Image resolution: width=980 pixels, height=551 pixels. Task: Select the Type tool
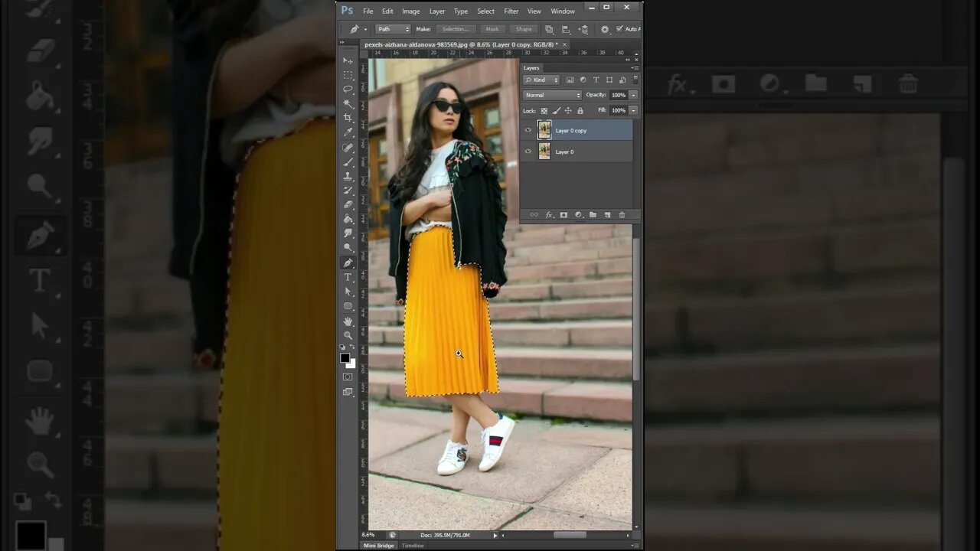pos(348,277)
